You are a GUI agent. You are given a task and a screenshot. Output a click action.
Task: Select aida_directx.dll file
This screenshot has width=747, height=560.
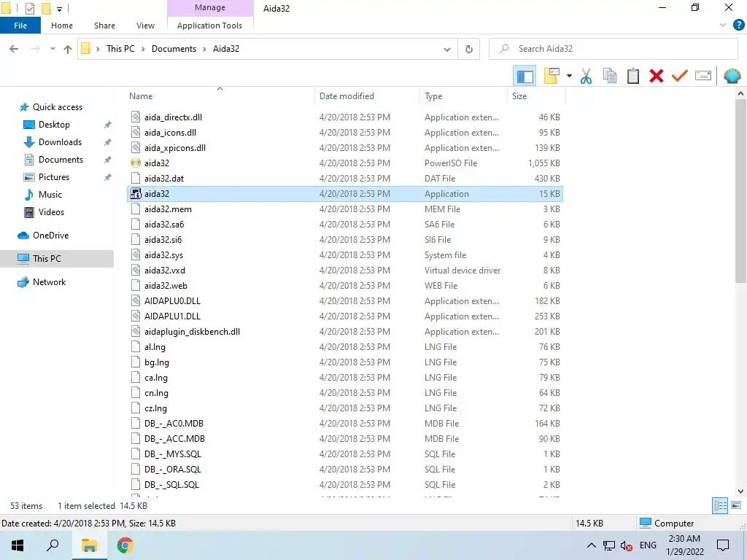[173, 117]
